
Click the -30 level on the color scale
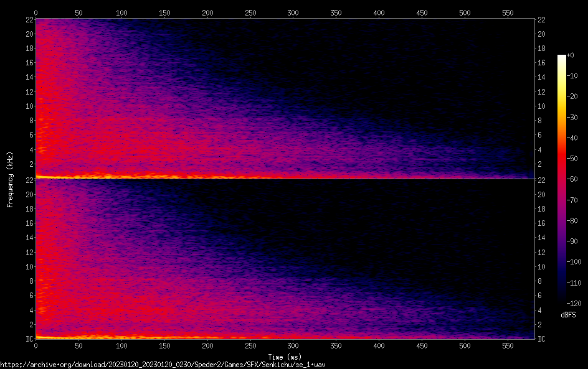(x=571, y=118)
